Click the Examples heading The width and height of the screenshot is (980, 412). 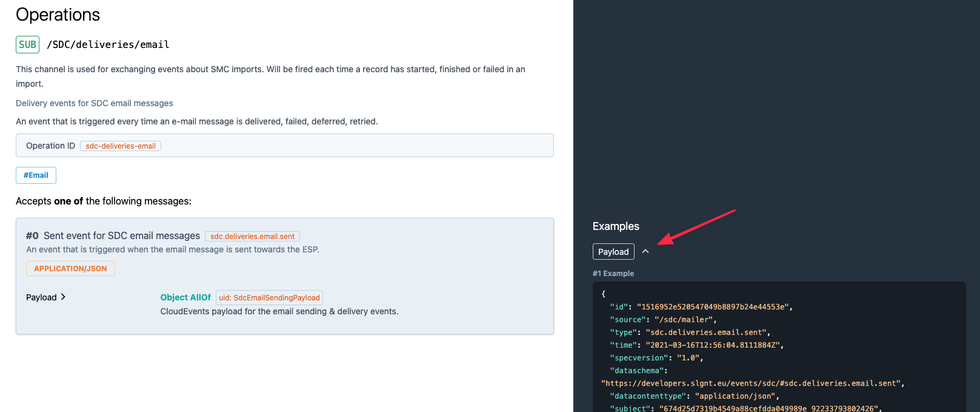pos(616,226)
